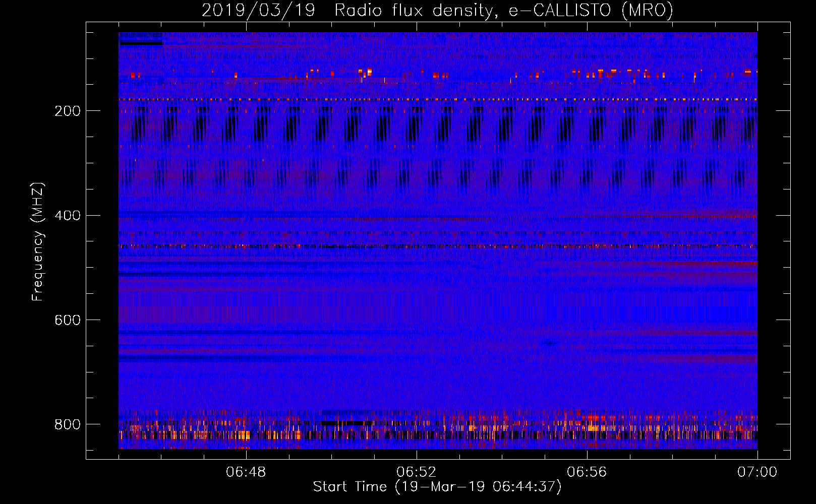Click the frequency axis value 400

(68, 216)
